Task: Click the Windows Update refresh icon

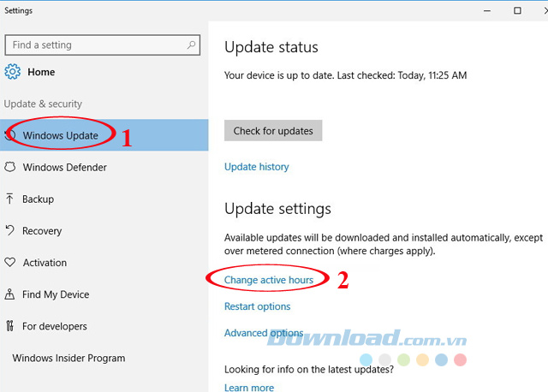Action: (10, 135)
